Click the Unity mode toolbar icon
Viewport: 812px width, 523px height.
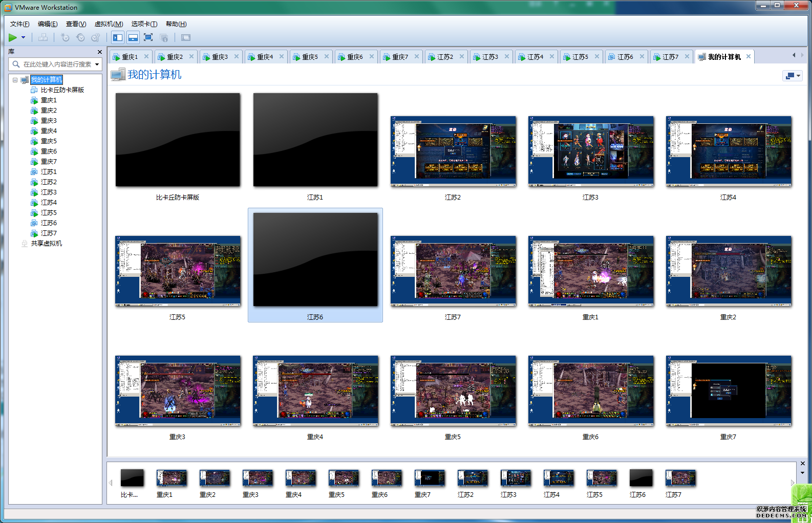(164, 37)
